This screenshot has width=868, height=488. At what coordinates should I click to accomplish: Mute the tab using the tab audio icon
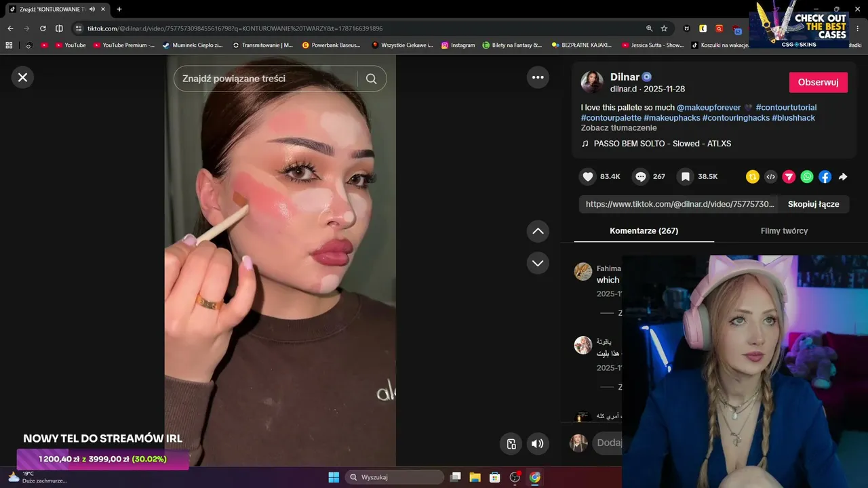click(x=92, y=9)
